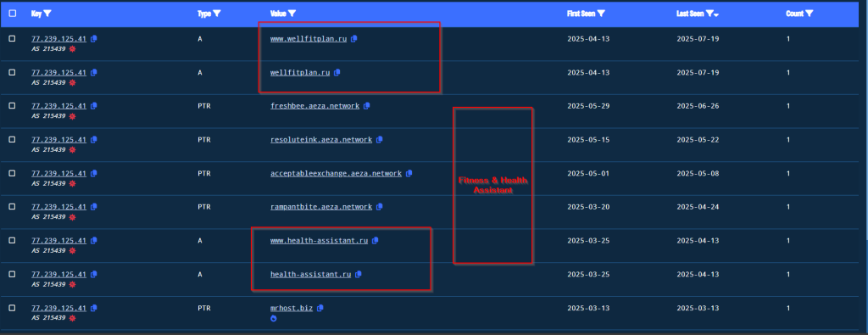Copy the IP in the freshbee.aeza.network row
The height and width of the screenshot is (335, 868).
(93, 106)
